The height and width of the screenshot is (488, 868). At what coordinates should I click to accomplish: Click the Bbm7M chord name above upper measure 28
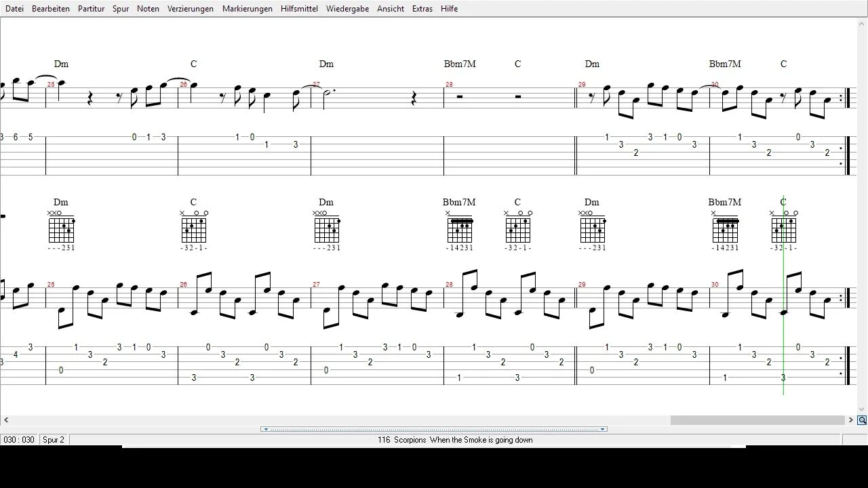(x=460, y=64)
